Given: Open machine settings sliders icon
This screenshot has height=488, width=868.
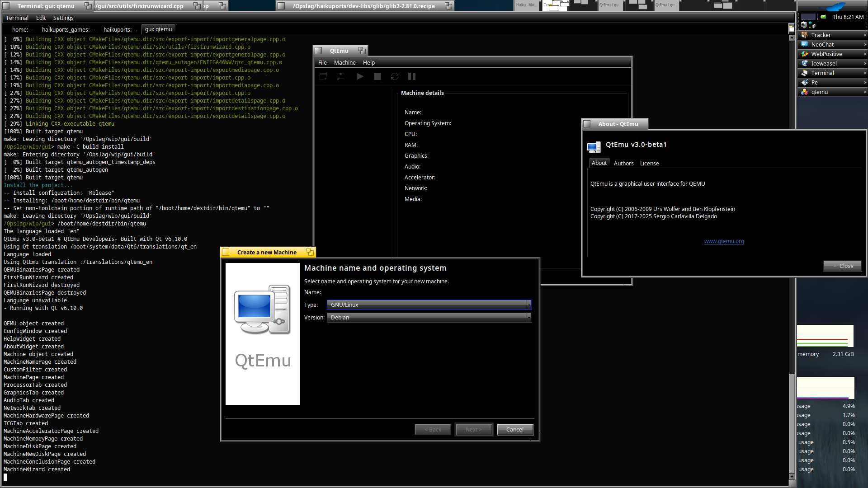Looking at the screenshot, I should tap(340, 76).
